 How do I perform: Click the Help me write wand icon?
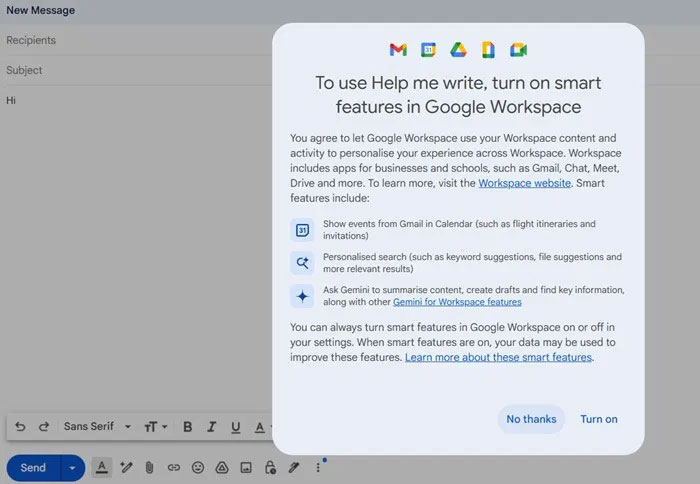coord(126,467)
